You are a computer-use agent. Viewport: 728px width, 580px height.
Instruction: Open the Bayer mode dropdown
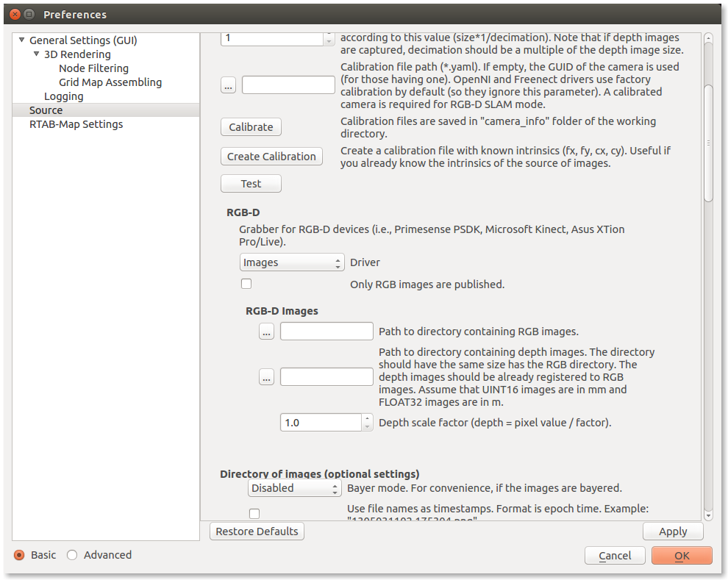tap(294, 488)
